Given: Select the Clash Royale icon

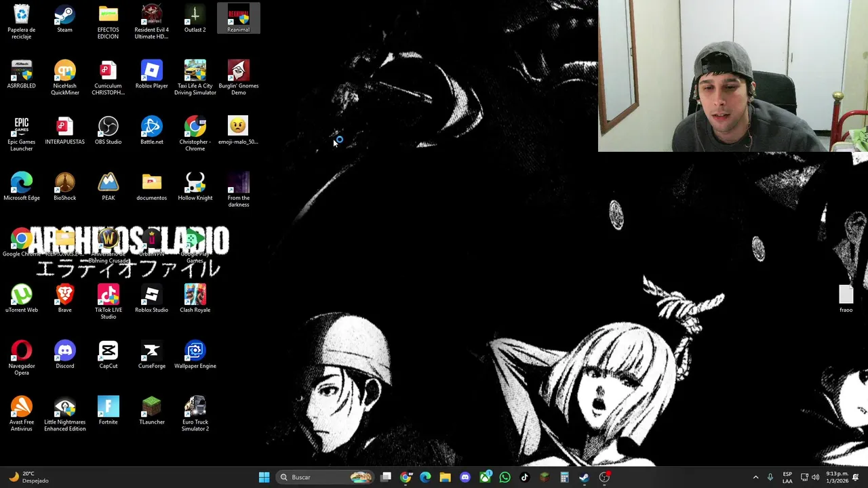Looking at the screenshot, I should click(195, 300).
